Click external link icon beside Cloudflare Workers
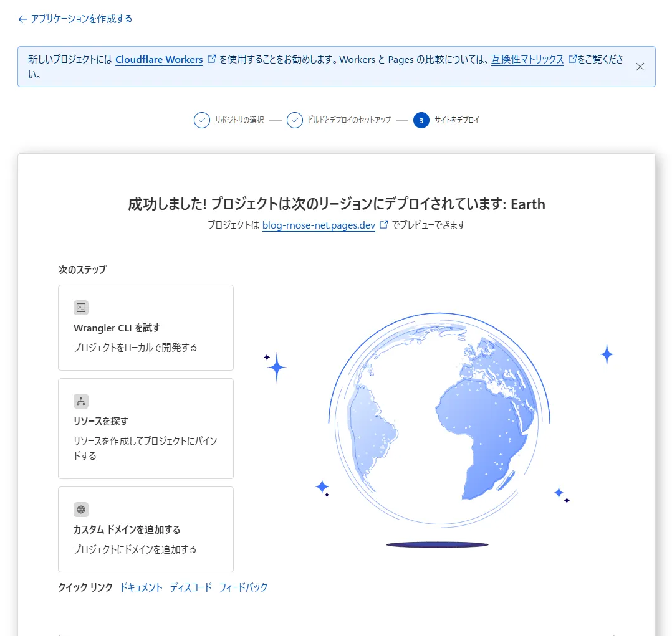 coord(212,59)
